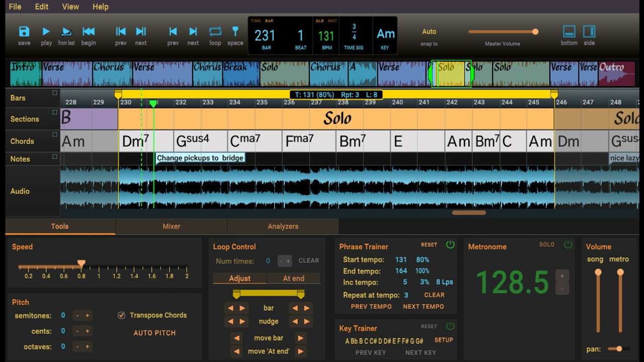Toggle the Sections row checkbox
This screenshot has height=362, width=644.
tap(55, 112)
